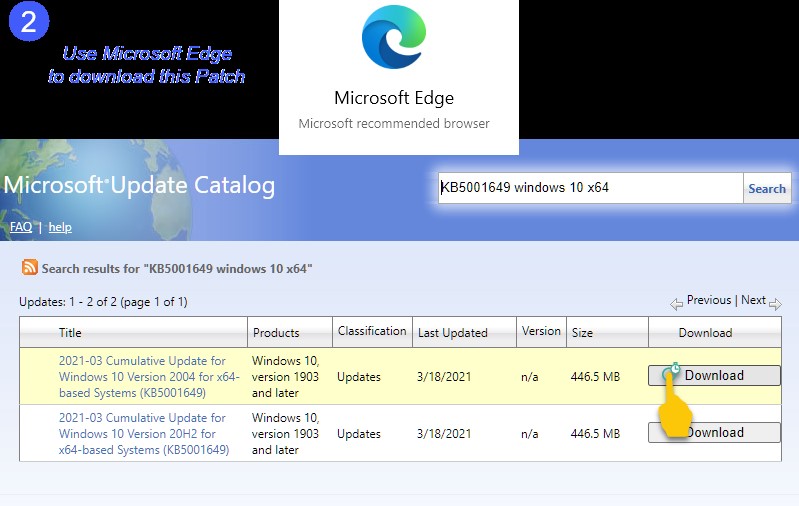
Task: Click the right arrow icon beside Next
Action: (775, 302)
